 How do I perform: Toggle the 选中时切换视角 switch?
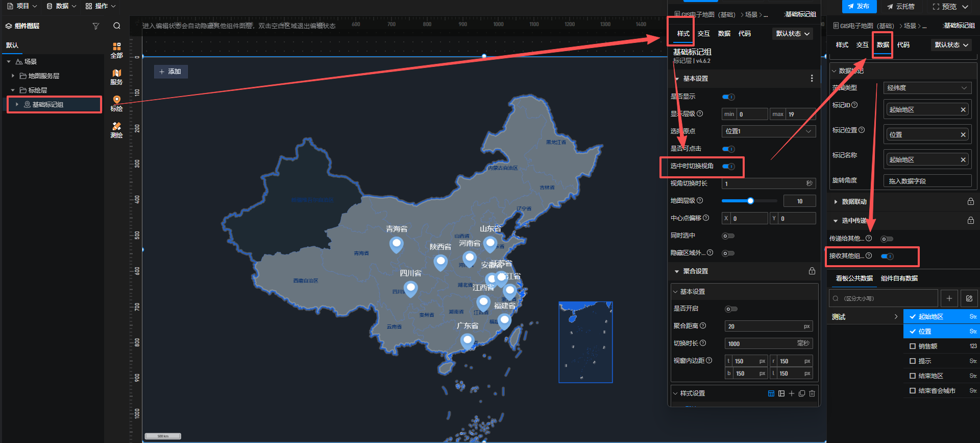pyautogui.click(x=729, y=167)
